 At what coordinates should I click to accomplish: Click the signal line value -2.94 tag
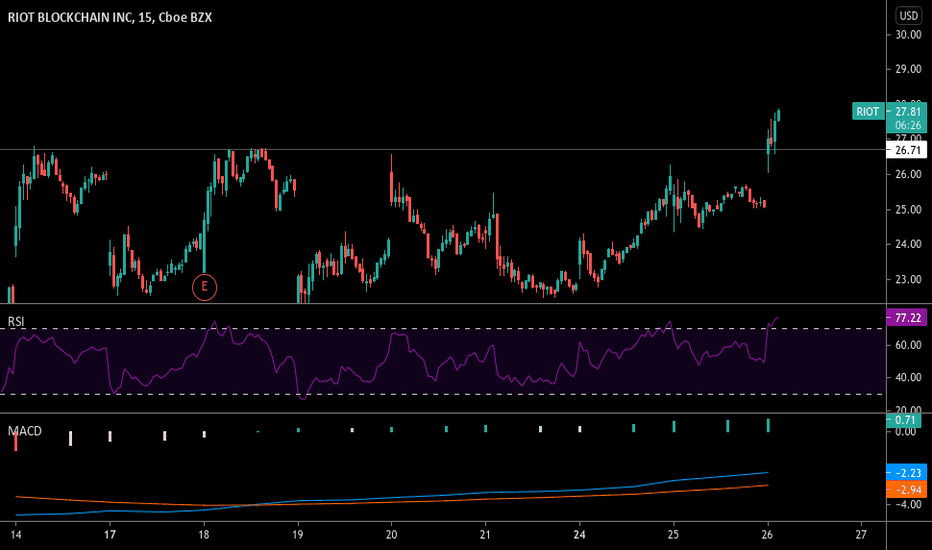(906, 489)
